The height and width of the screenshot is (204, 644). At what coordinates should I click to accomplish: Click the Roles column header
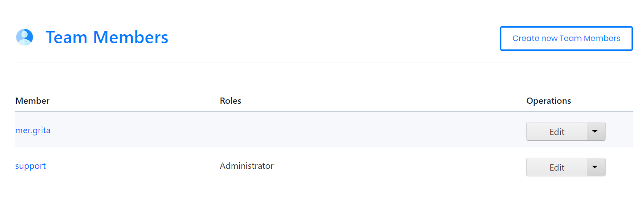click(230, 101)
